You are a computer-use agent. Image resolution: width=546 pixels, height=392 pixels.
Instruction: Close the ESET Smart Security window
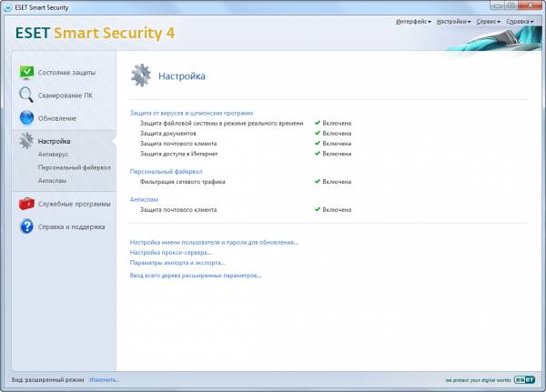(x=530, y=5)
